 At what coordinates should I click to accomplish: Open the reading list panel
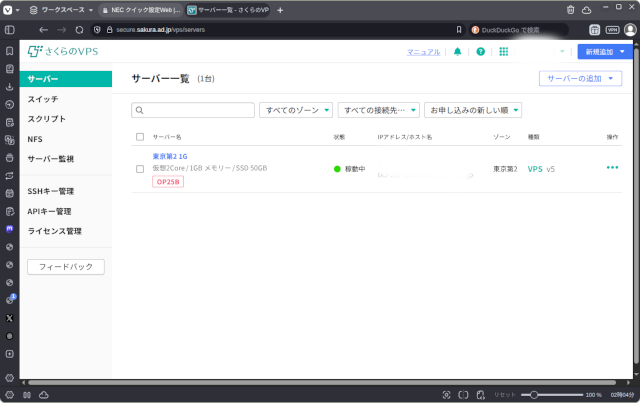point(10,69)
